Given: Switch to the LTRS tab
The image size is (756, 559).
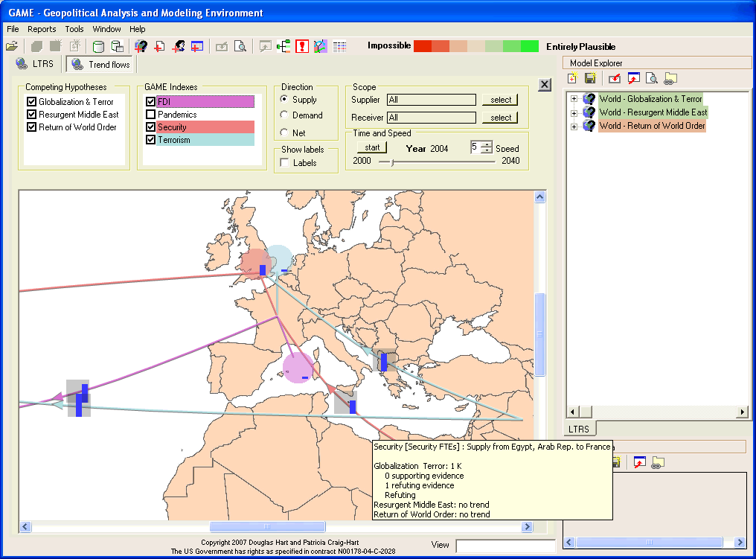Looking at the screenshot, I should point(36,65).
